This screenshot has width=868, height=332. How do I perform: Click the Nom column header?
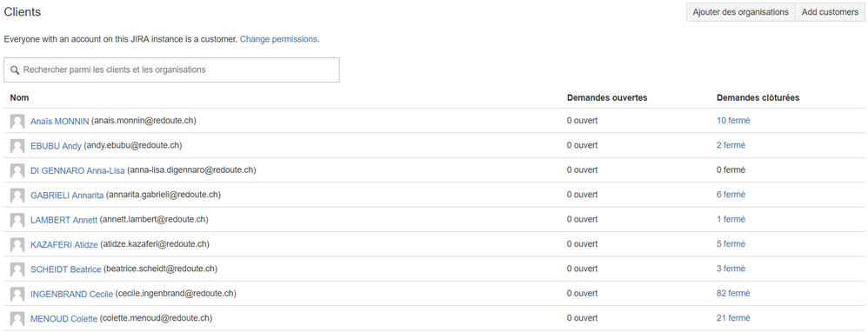click(x=19, y=98)
